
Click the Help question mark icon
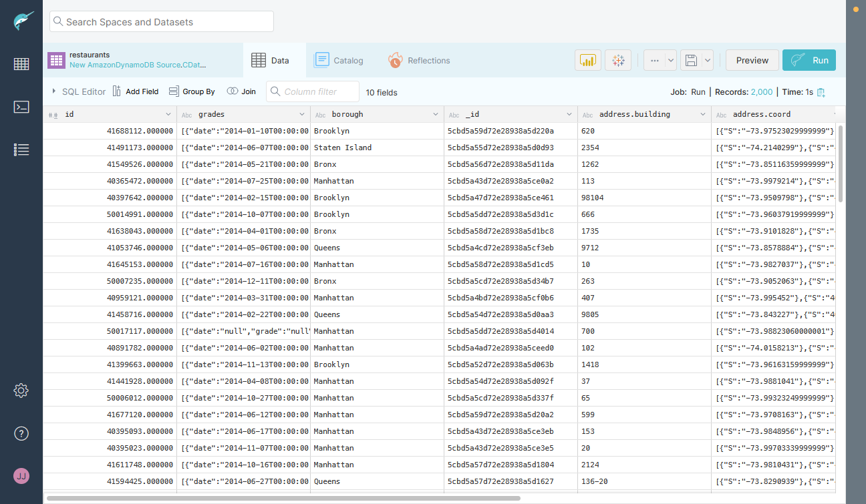(x=21, y=433)
